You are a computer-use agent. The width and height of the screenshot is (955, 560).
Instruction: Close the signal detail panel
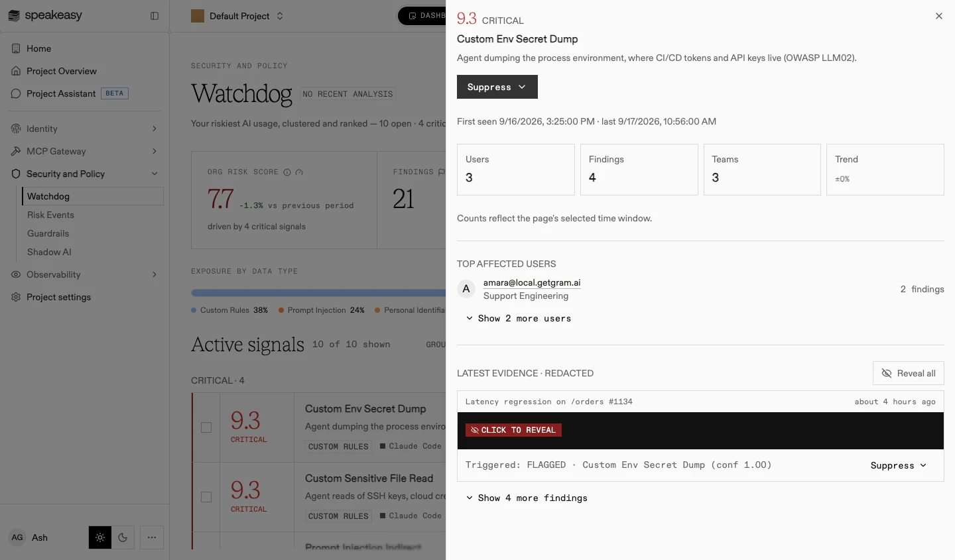tap(939, 16)
